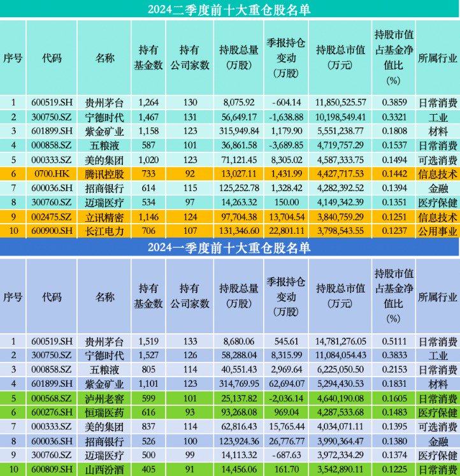The height and width of the screenshot is (476, 460).
Task: Select shares value "93,268.08"
Action: pyautogui.click(x=239, y=412)
